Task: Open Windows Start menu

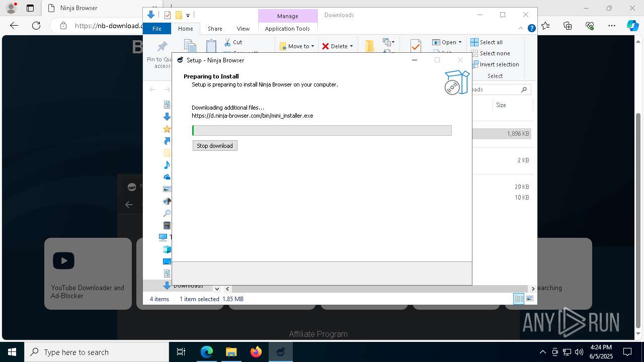Action: [x=12, y=352]
